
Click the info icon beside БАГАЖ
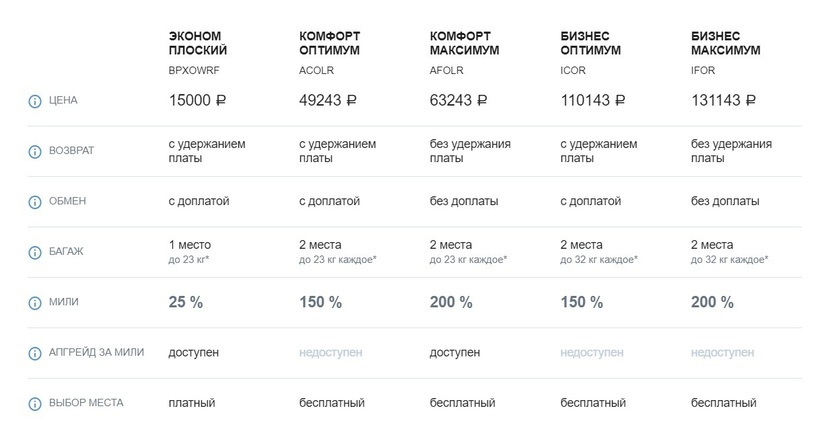34,252
